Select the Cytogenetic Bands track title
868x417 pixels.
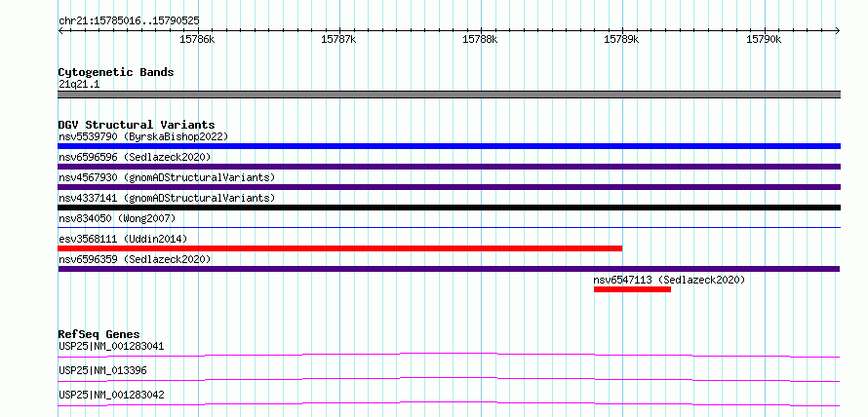(116, 72)
